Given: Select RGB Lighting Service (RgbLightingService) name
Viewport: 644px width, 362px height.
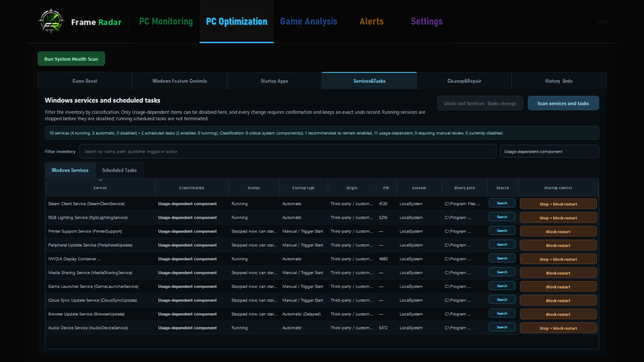Looking at the screenshot, I should coord(88,217).
